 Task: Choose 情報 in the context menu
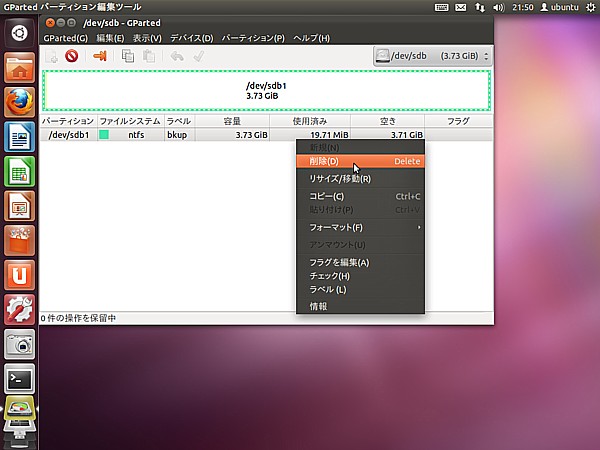tap(360, 306)
